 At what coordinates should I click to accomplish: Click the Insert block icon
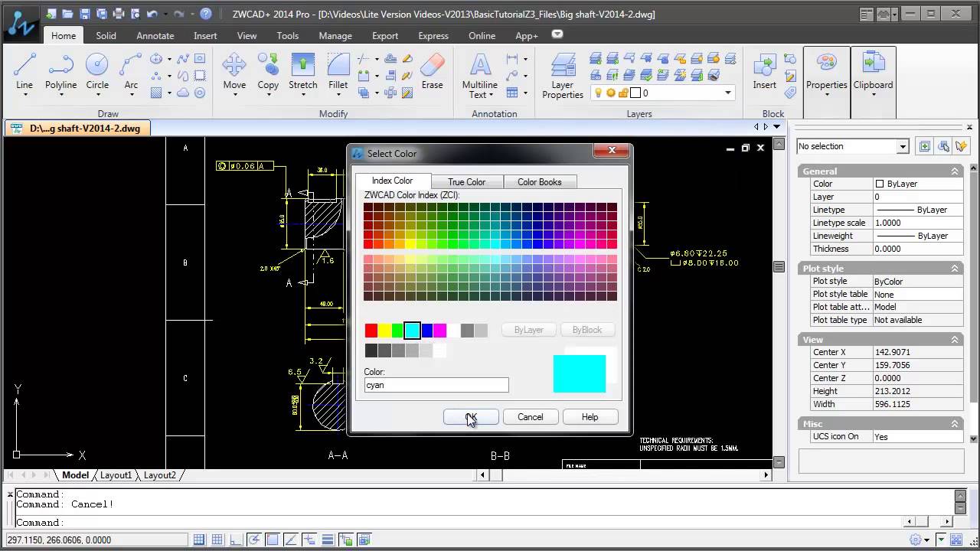point(764,70)
